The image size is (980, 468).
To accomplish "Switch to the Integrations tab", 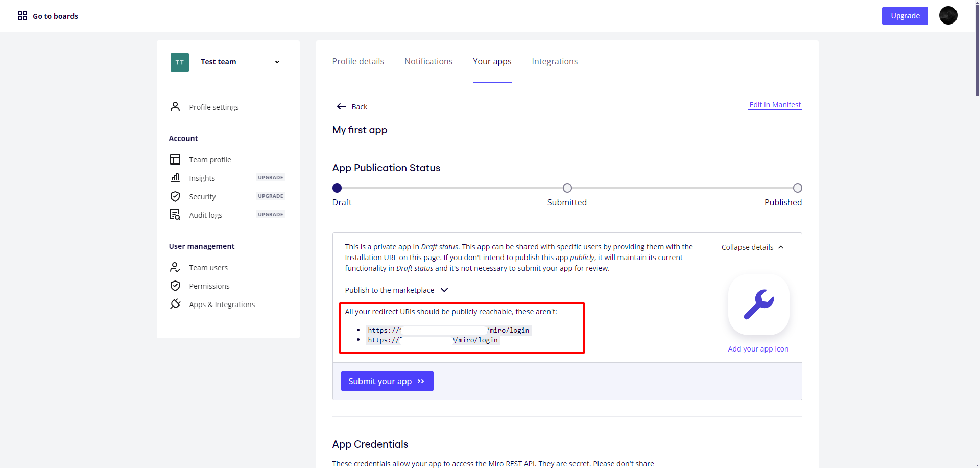I will [555, 61].
